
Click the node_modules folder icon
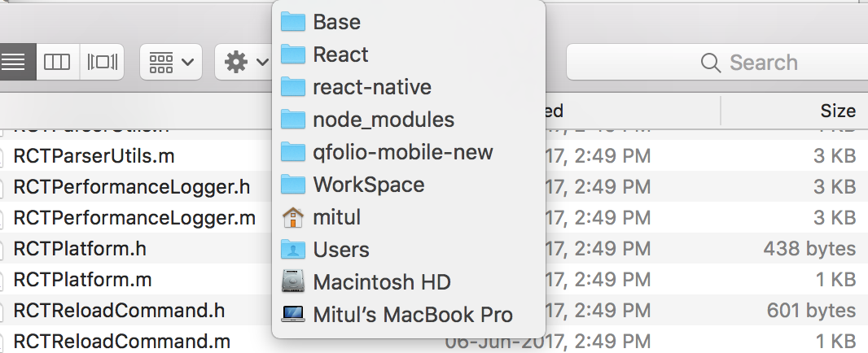click(x=293, y=120)
